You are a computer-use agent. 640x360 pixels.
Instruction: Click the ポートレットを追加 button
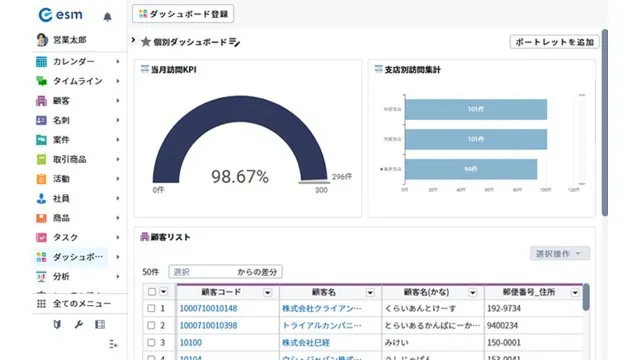coord(554,42)
